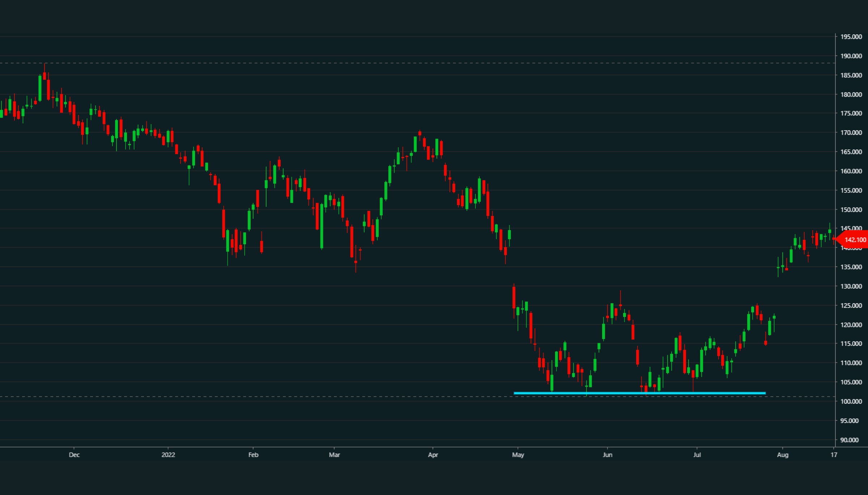Click the 17 date label on time axis
This screenshot has width=868, height=495.
point(834,455)
